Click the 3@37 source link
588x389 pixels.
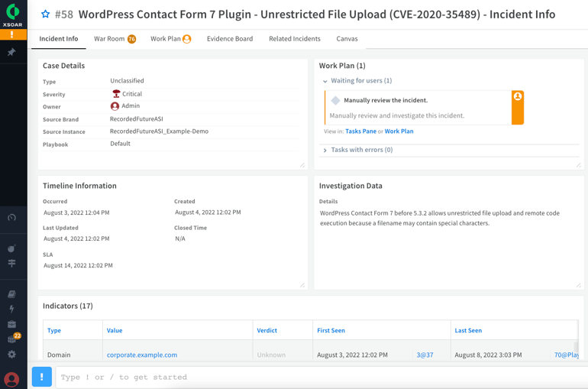[x=425, y=355]
